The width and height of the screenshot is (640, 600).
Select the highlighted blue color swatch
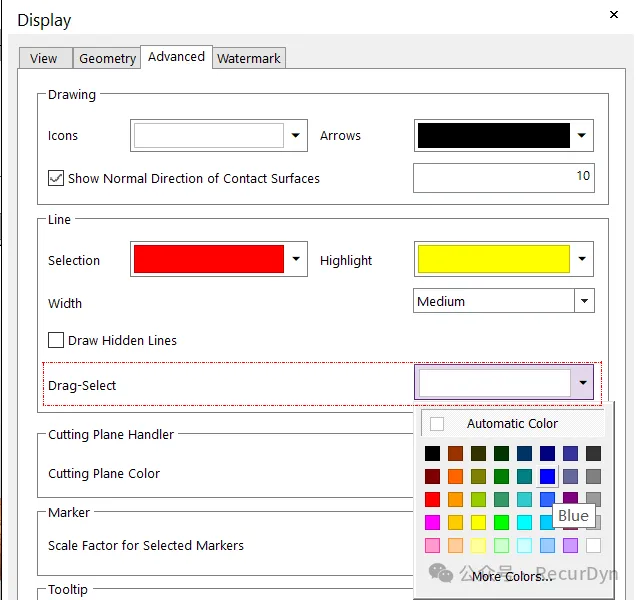click(547, 476)
